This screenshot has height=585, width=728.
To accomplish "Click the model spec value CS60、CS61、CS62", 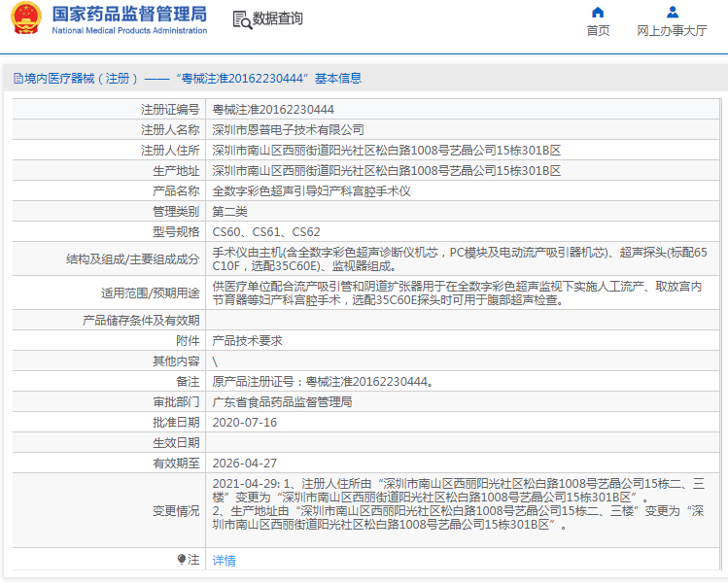I will (x=266, y=232).
